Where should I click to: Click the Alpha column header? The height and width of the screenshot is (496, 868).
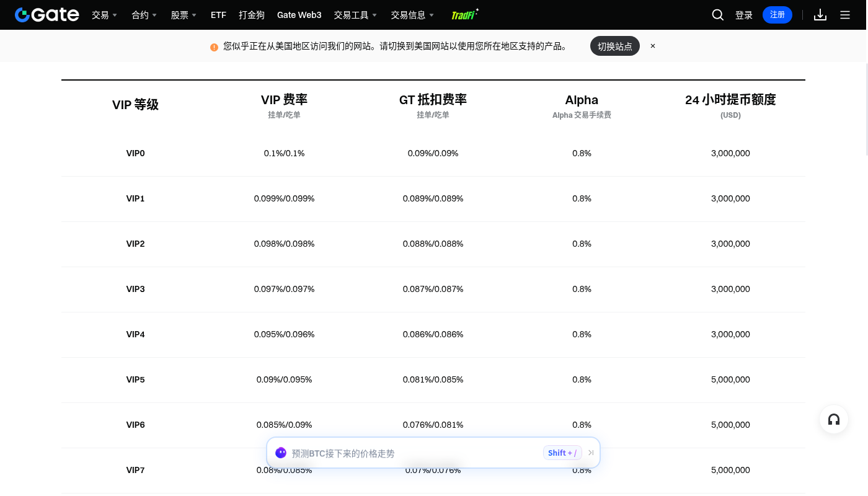(582, 100)
